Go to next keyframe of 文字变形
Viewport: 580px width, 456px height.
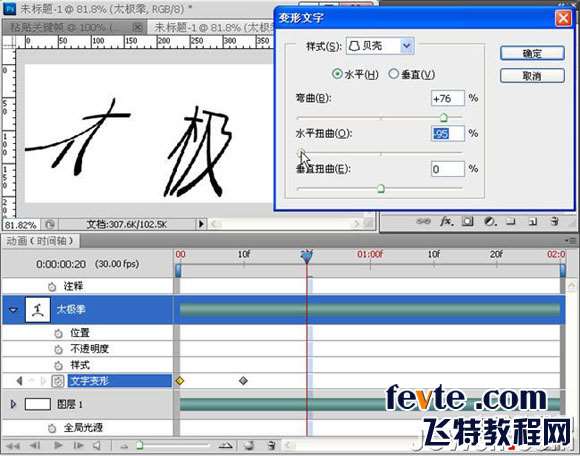click(x=43, y=381)
